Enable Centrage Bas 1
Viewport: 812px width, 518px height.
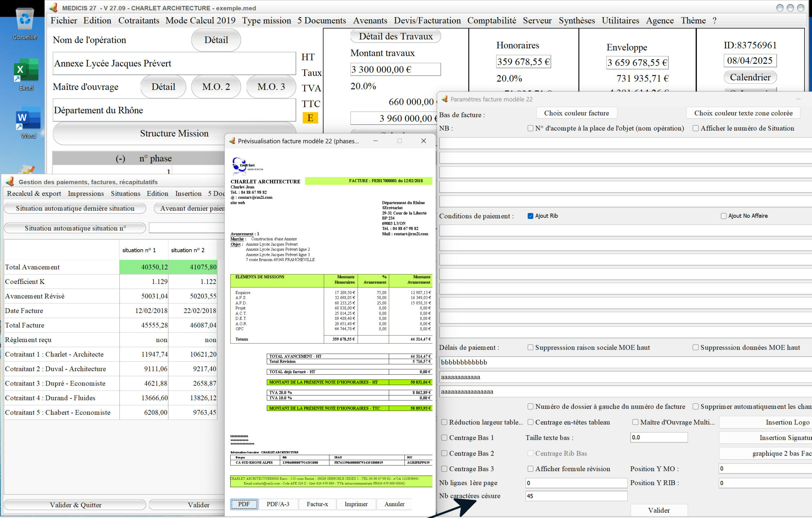(444, 437)
